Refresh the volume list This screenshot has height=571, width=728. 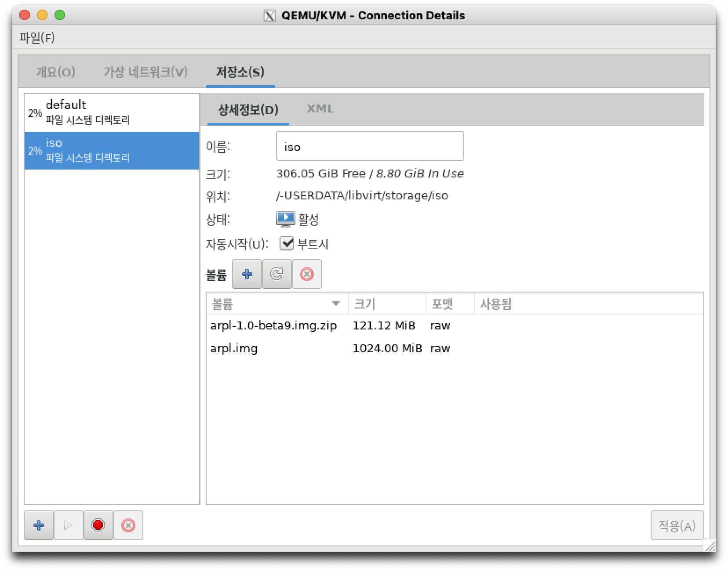tap(277, 274)
